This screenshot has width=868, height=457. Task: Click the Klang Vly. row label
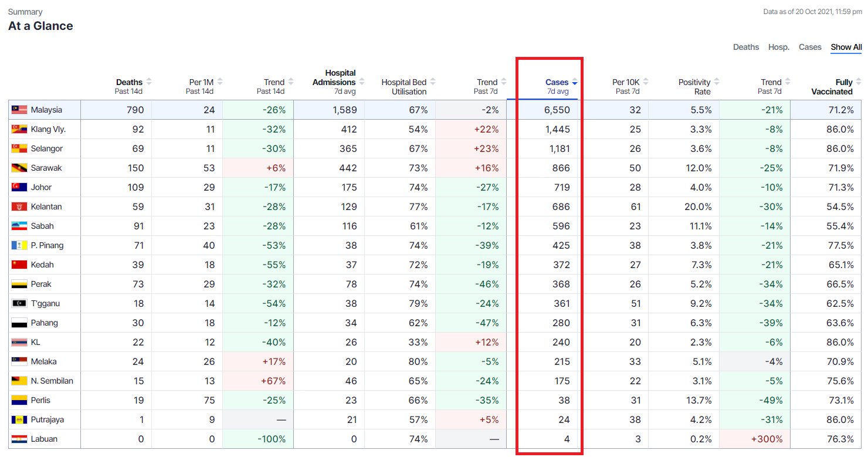48,129
